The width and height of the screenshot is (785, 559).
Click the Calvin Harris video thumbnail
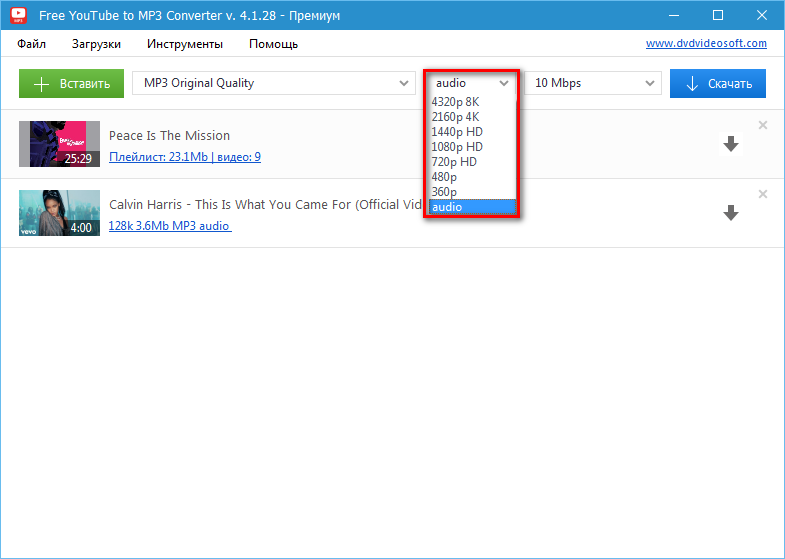pyautogui.click(x=60, y=213)
